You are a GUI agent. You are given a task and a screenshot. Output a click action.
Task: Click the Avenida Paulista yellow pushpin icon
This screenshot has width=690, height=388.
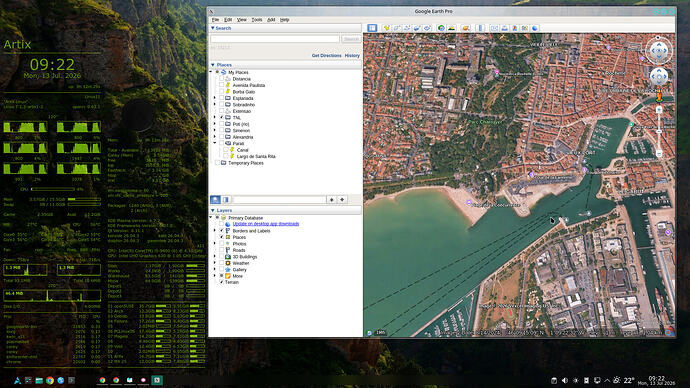tap(228, 85)
